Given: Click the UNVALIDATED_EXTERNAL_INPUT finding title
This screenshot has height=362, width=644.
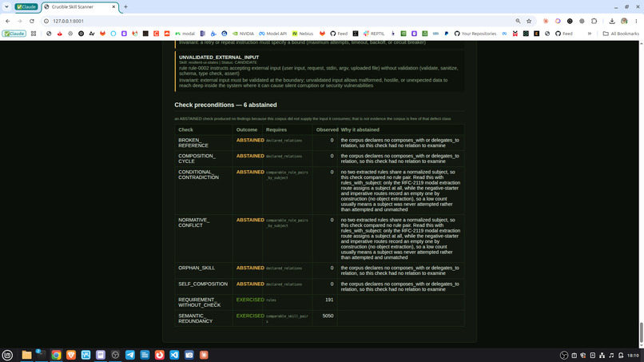Looking at the screenshot, I should [x=219, y=58].
